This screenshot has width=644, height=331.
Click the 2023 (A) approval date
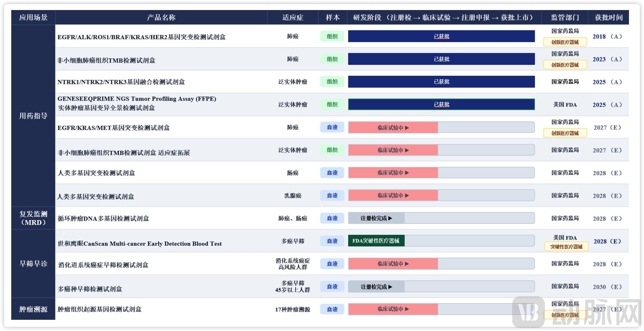[607, 59]
